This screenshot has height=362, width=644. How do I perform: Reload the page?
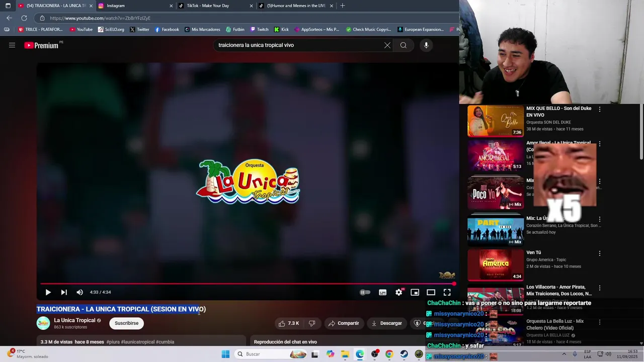[24, 18]
